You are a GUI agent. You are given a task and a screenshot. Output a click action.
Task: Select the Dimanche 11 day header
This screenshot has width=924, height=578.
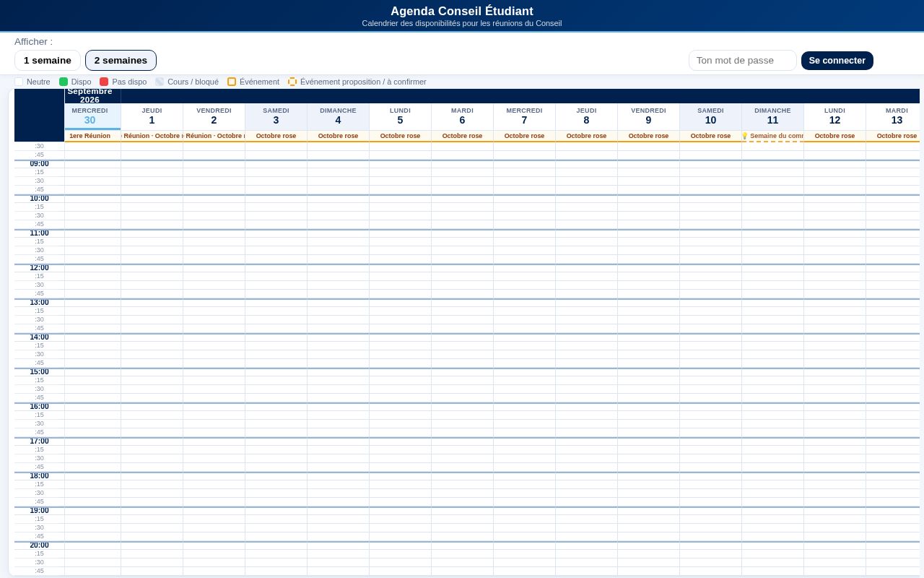pos(772,116)
